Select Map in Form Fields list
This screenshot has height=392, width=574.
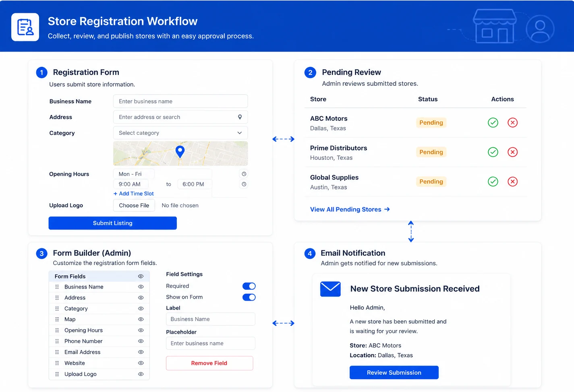(99, 320)
